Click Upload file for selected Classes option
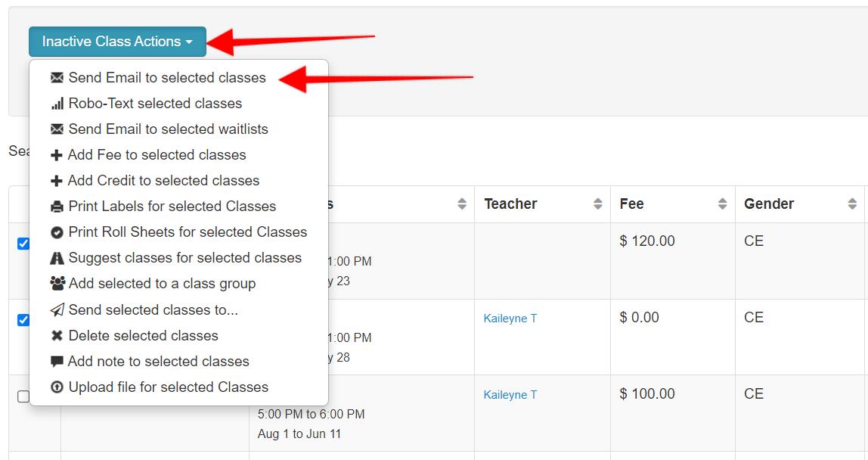The width and height of the screenshot is (868, 460). [x=168, y=387]
